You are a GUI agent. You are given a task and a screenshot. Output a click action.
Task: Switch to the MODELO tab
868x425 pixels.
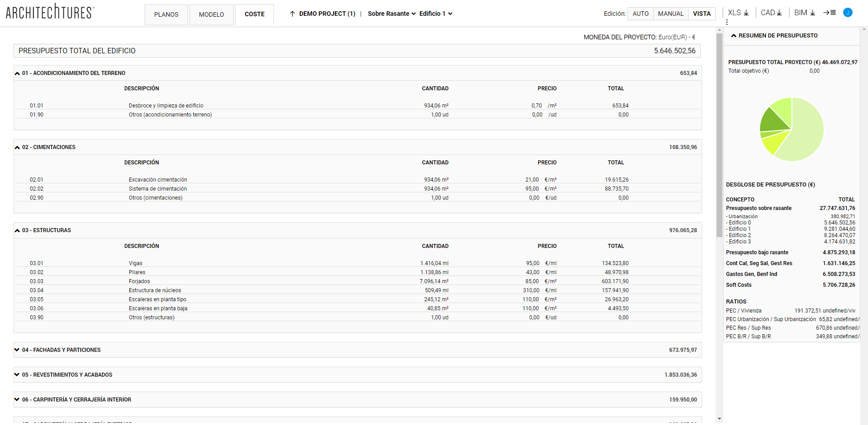coord(211,14)
